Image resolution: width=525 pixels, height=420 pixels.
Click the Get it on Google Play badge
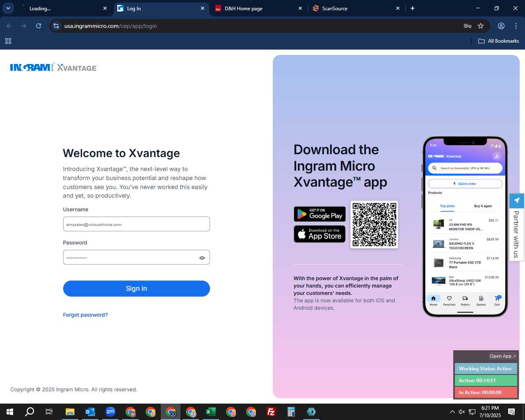(x=320, y=214)
